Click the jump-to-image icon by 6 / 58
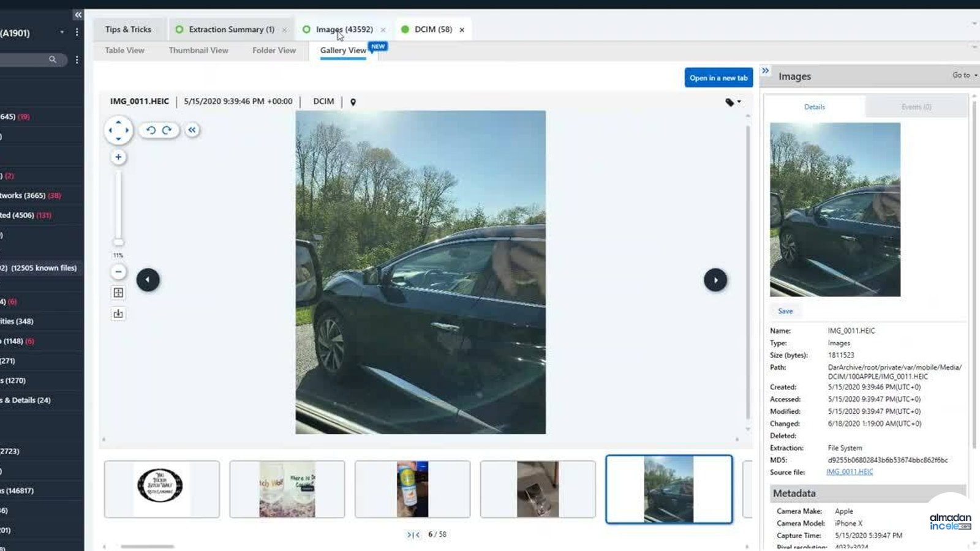 click(x=413, y=534)
